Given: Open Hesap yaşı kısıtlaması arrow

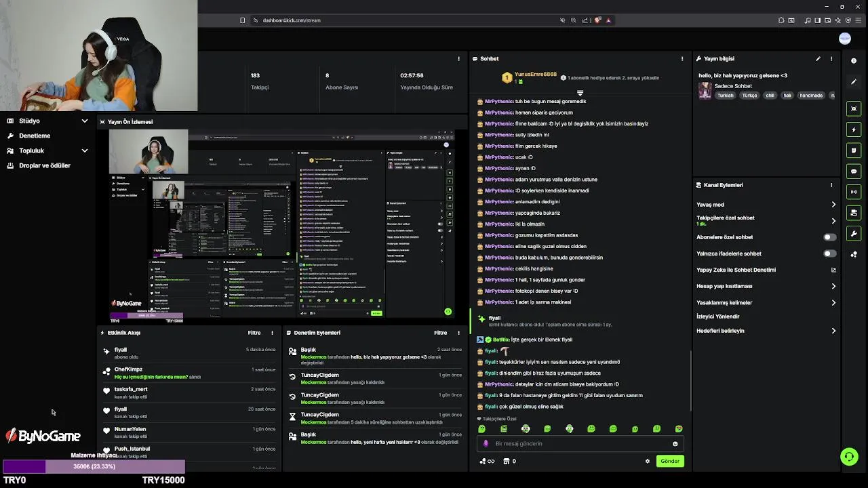Looking at the screenshot, I should point(833,287).
